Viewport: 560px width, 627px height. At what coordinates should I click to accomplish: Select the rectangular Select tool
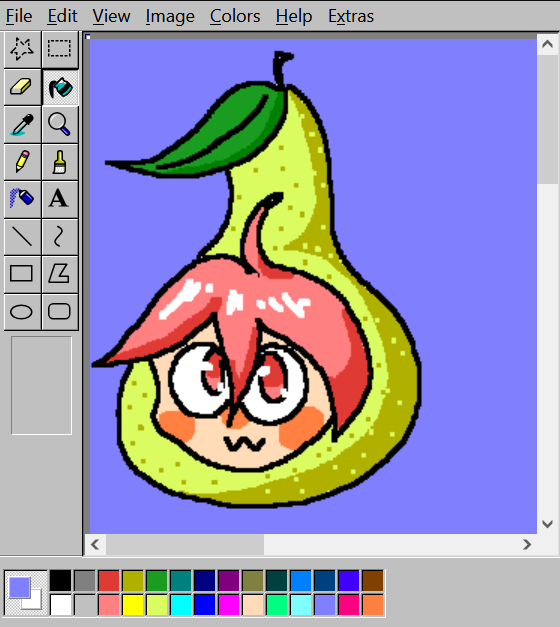point(60,50)
